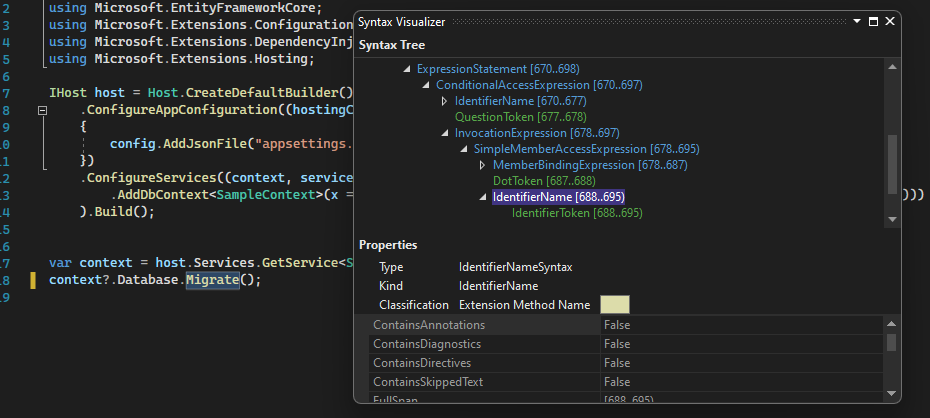The image size is (930, 418).
Task: Click the Syntax Tree heading
Action: coord(391,46)
